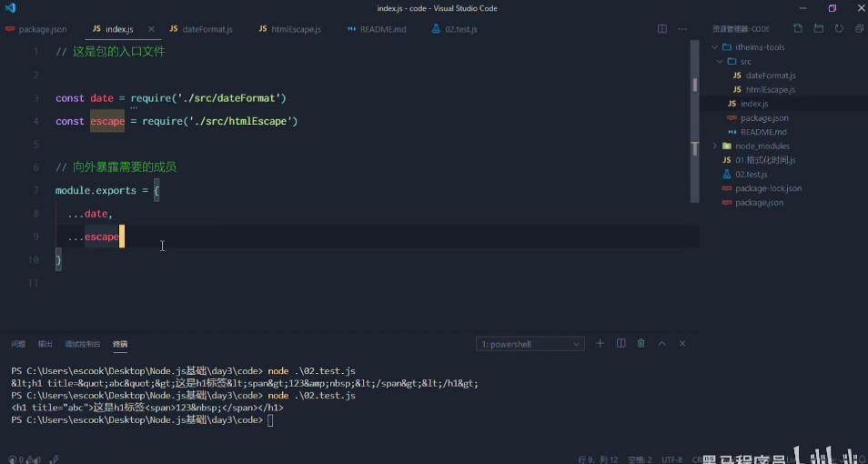
Task: Refresh the file explorer
Action: coord(839,28)
